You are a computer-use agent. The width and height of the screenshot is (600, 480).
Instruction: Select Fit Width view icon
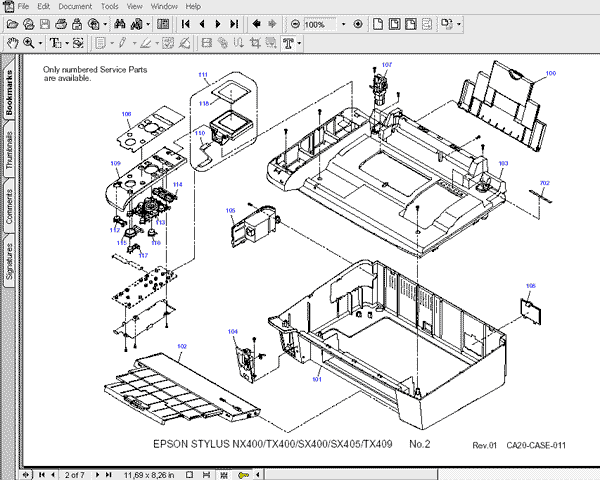(411, 24)
